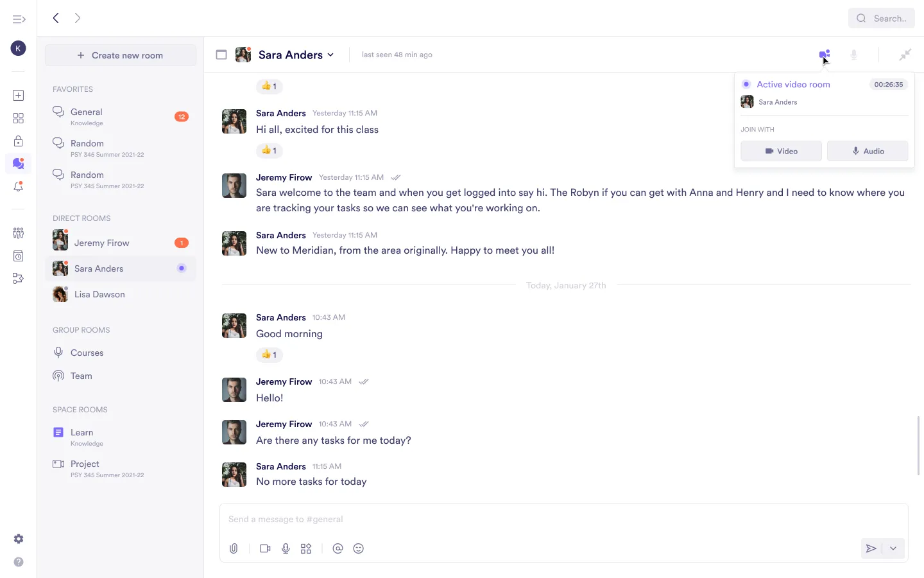This screenshot has height=578, width=924.
Task: Click the @ mention icon
Action: (338, 548)
